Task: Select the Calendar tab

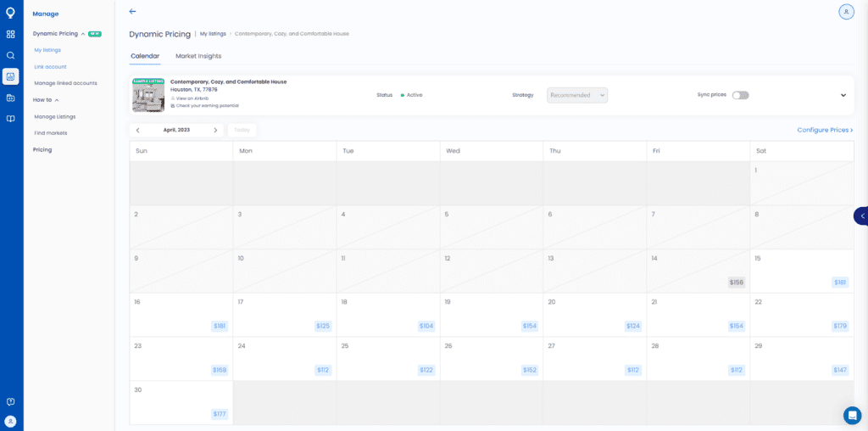Action: click(145, 56)
